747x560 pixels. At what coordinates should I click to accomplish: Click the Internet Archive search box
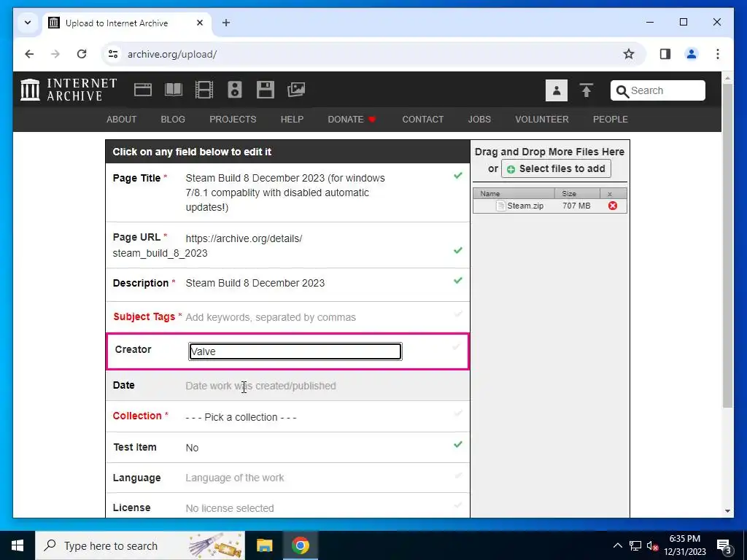[x=657, y=90]
